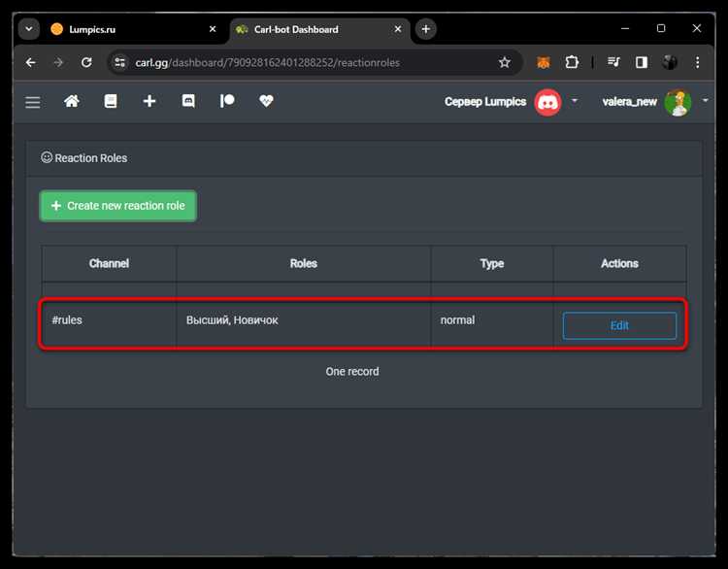Reload the page

click(x=86, y=62)
